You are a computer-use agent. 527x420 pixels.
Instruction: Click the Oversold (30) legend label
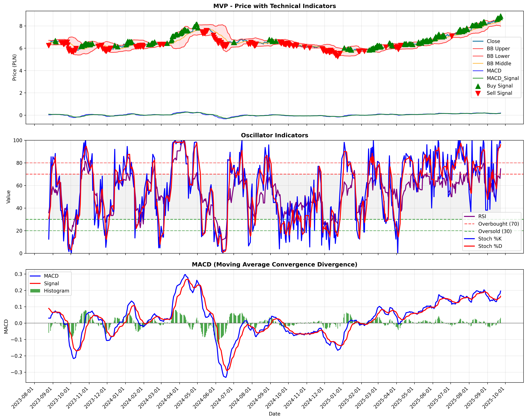point(495,231)
